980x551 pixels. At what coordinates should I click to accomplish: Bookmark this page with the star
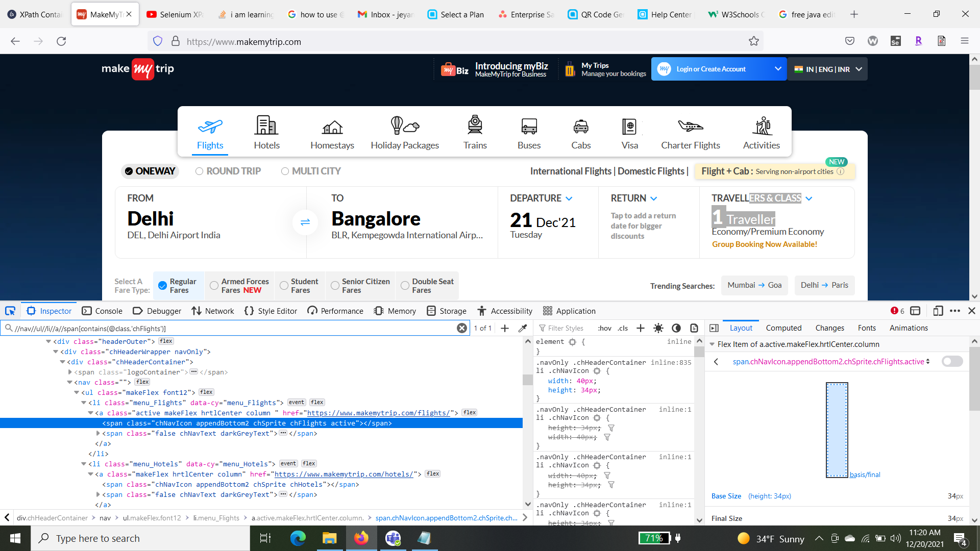pos(754,41)
